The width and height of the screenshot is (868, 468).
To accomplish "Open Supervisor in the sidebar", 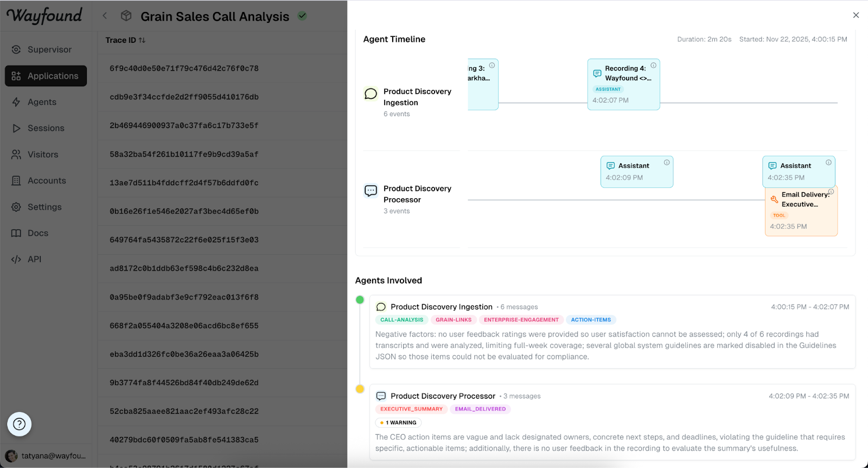I will tap(46, 49).
